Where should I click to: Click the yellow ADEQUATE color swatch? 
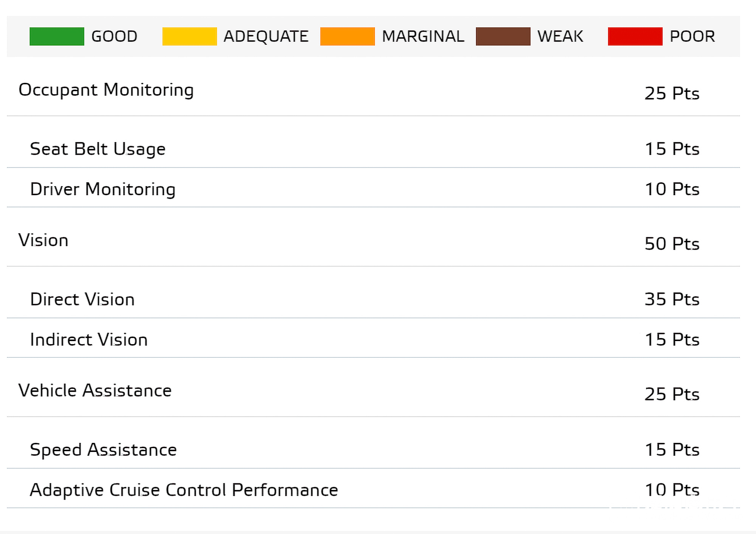[189, 36]
